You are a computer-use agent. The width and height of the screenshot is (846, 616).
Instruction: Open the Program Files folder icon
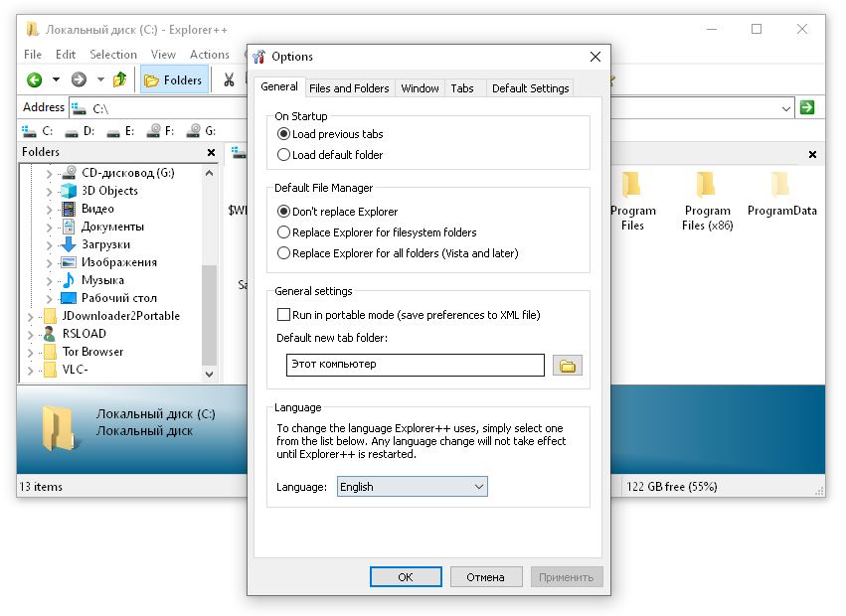pos(632,202)
